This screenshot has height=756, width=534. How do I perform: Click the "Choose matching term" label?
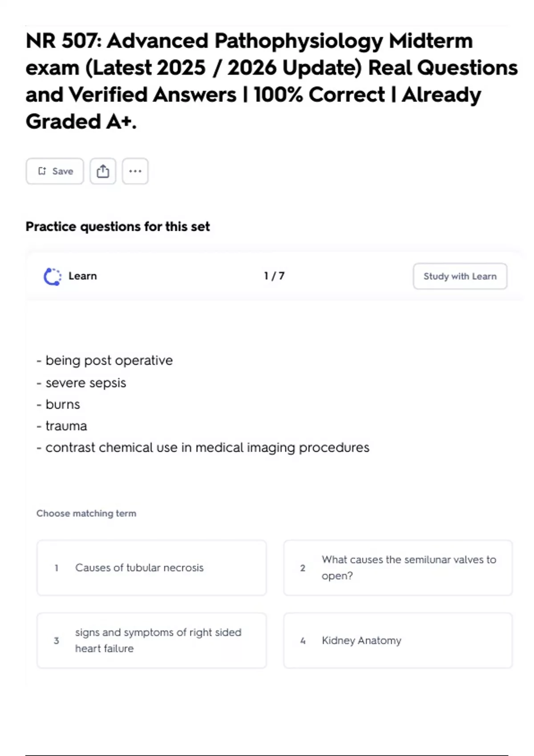[x=86, y=514]
